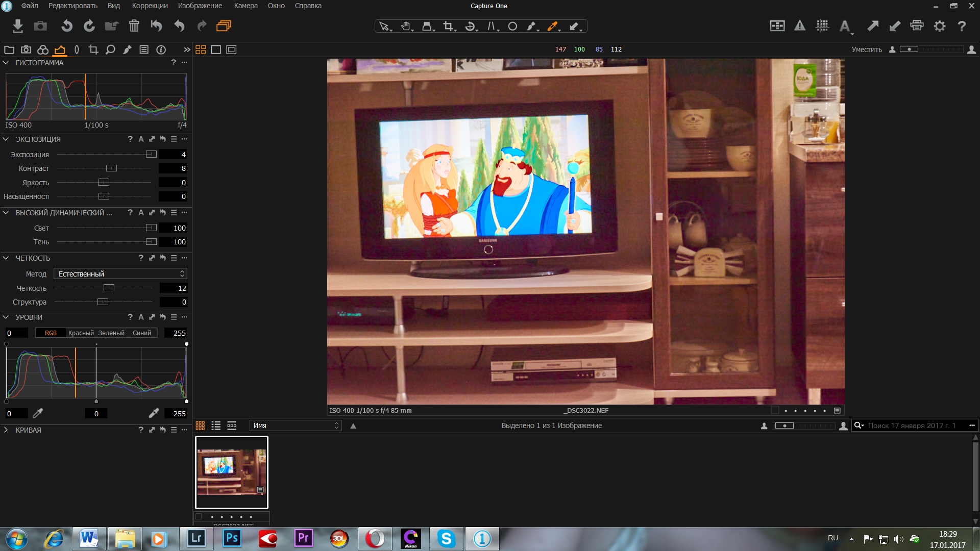
Task: Click the Контраст slider handle
Action: click(x=111, y=168)
